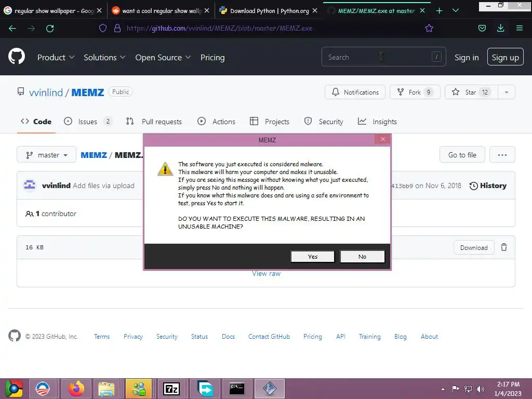Switch to the Issues tab
The image size is (532, 399).
[x=88, y=122]
